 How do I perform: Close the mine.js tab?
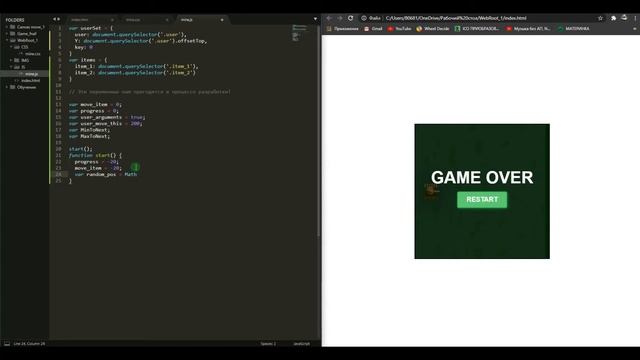[x=222, y=20]
